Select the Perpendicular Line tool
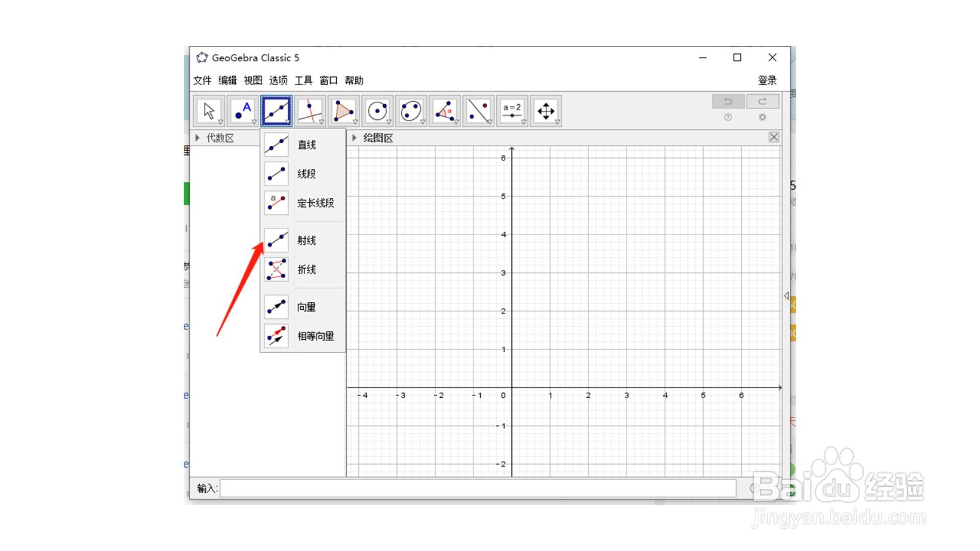 [310, 111]
